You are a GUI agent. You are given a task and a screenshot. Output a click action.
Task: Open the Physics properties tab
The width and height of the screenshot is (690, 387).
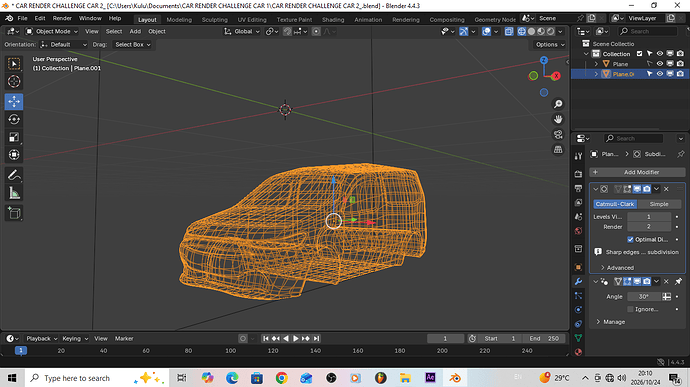[x=578, y=310]
